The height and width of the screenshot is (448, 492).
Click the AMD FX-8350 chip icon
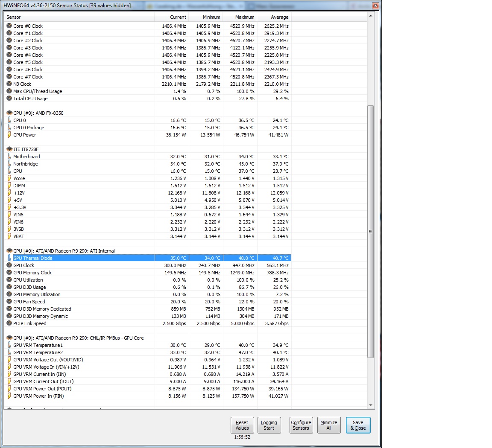[x=9, y=113]
